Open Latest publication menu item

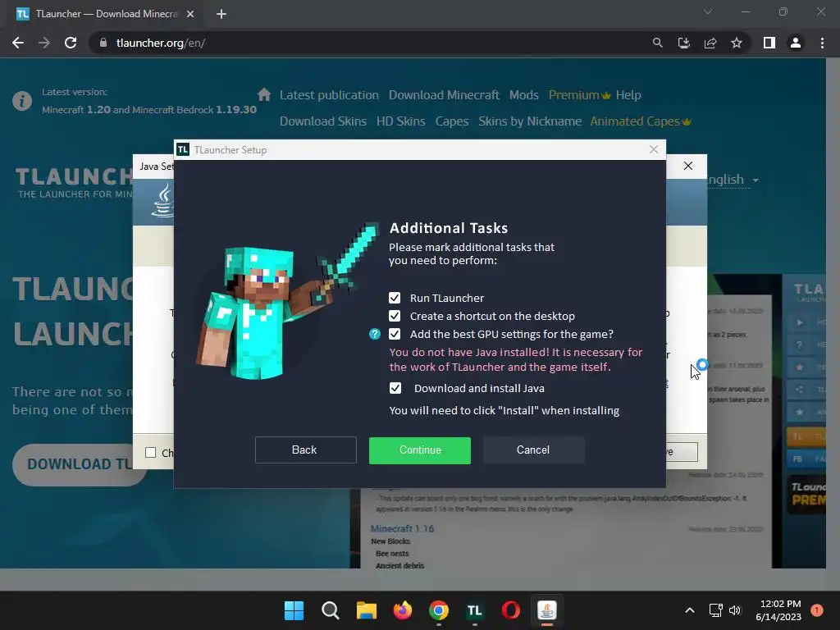pos(329,95)
